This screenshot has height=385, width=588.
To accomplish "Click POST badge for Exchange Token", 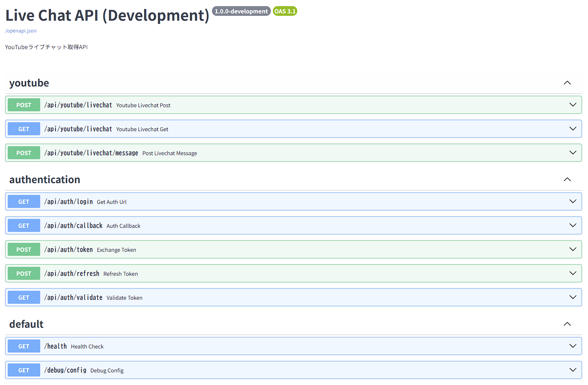I will click(24, 249).
